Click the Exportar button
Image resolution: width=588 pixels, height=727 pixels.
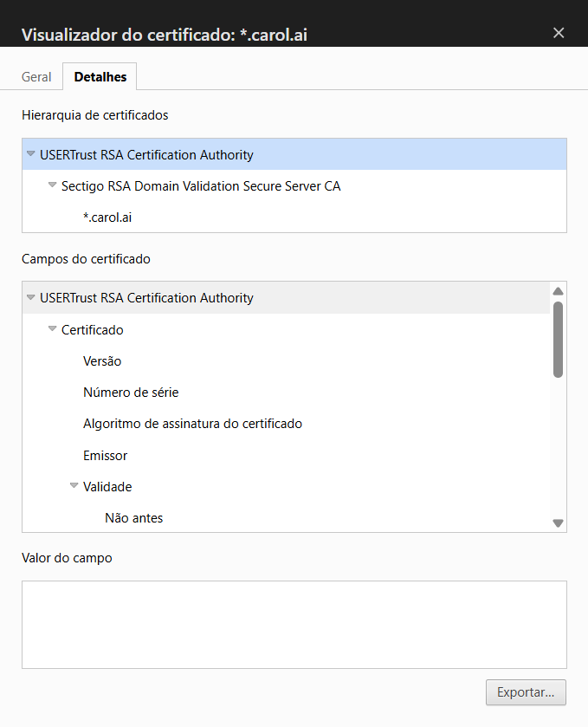[x=527, y=692]
